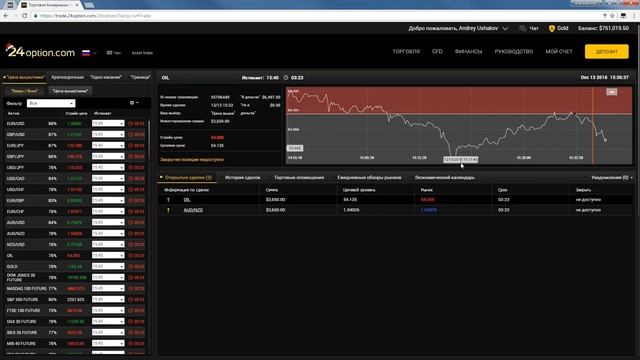
Task: Open the OIL link in open trades
Action: 187,200
